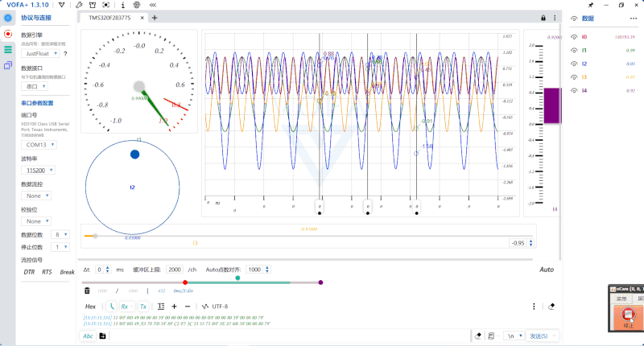This screenshot has height=346, width=644.
Task: Open the COM13 port dropdown
Action: tap(39, 145)
